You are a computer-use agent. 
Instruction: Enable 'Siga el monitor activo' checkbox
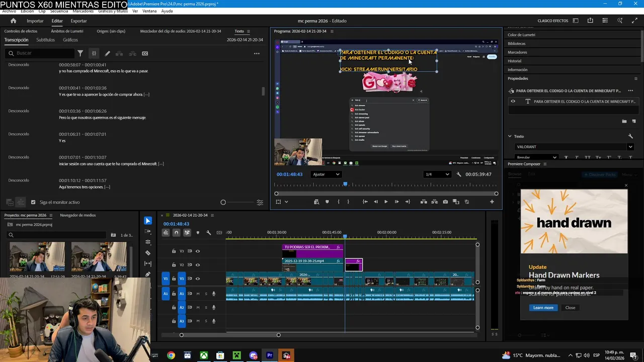(33, 202)
